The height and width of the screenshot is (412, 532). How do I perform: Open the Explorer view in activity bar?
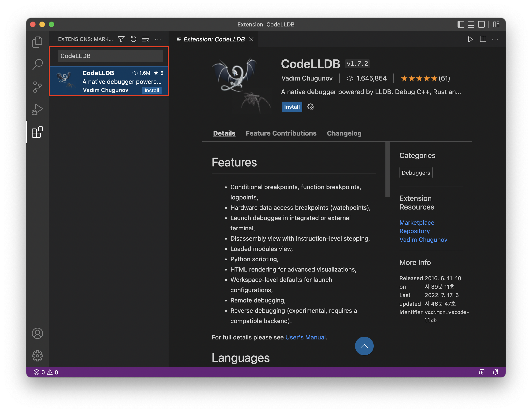tap(37, 42)
